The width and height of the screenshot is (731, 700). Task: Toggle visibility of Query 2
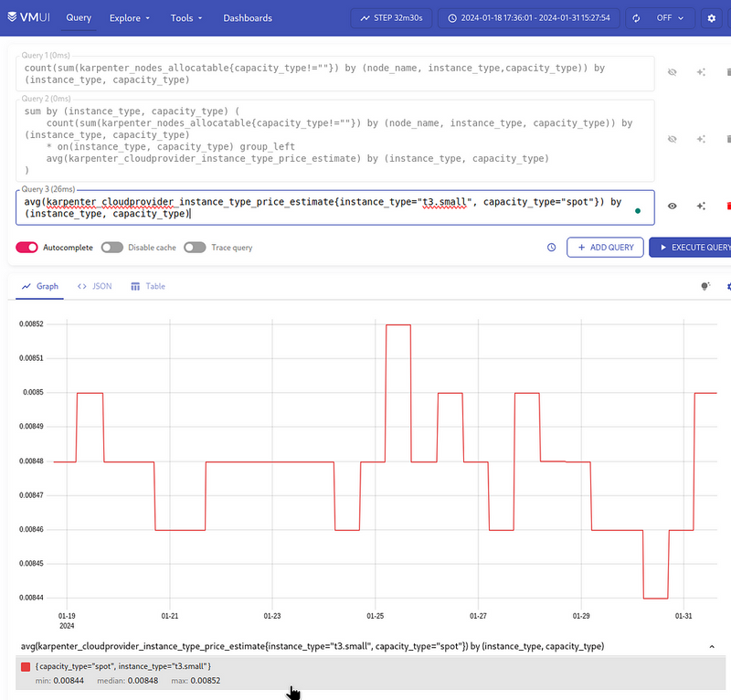tap(672, 140)
